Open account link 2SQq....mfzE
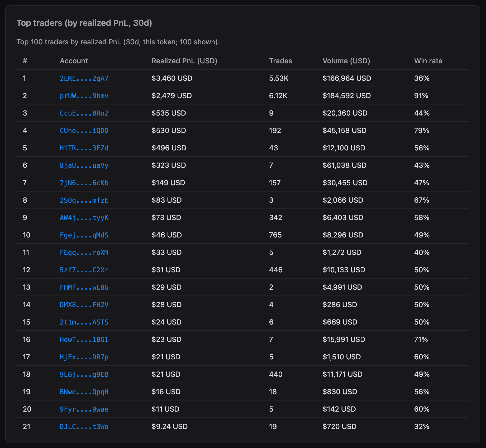Image resolution: width=486 pixels, height=448 pixels. point(84,200)
